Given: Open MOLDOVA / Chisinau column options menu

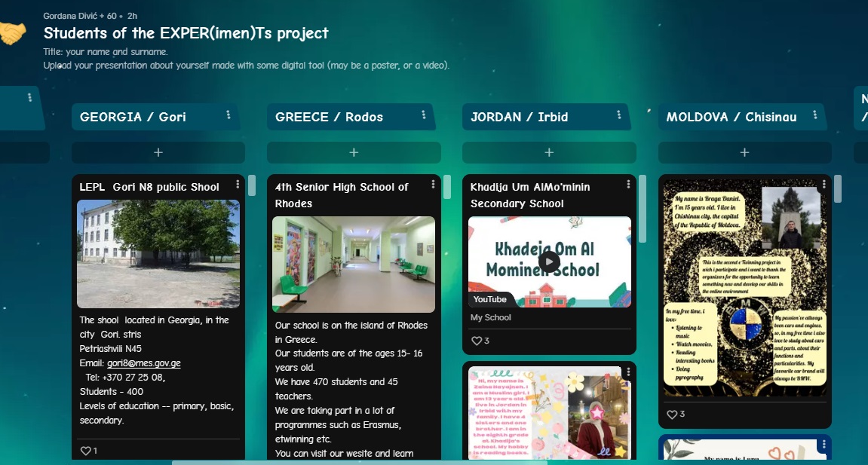Looking at the screenshot, I should pos(815,115).
